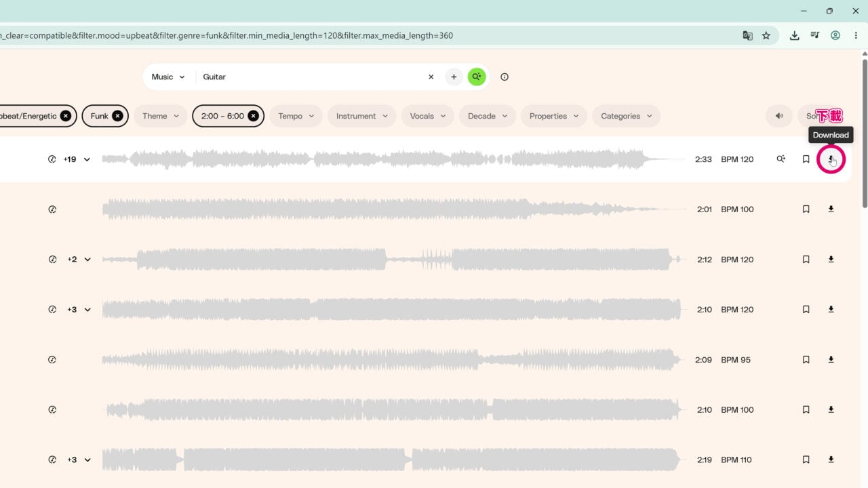Find similar to the 2:33 track
Image resolution: width=868 pixels, height=488 pixels.
781,159
